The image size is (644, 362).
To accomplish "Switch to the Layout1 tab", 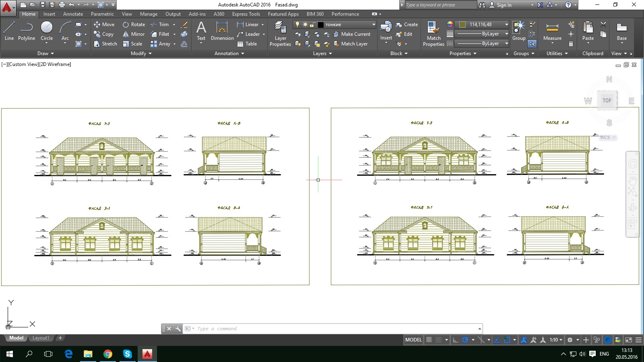I will [x=41, y=338].
